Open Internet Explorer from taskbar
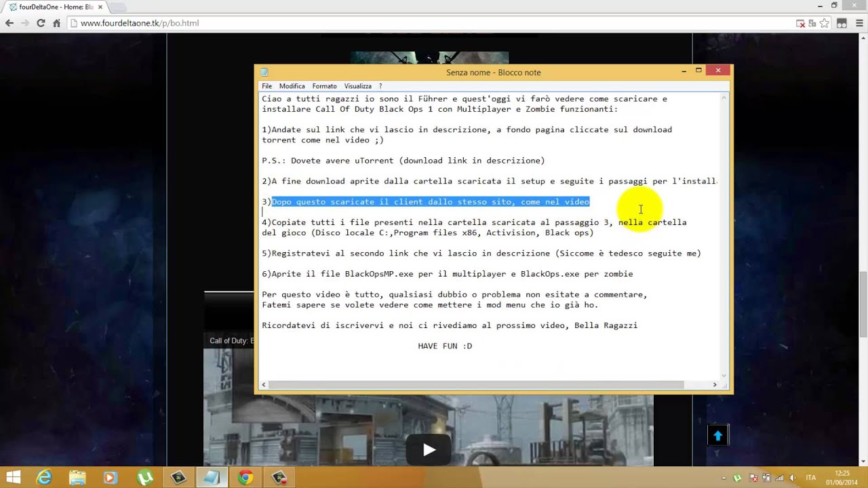868x488 pixels. pyautogui.click(x=44, y=478)
